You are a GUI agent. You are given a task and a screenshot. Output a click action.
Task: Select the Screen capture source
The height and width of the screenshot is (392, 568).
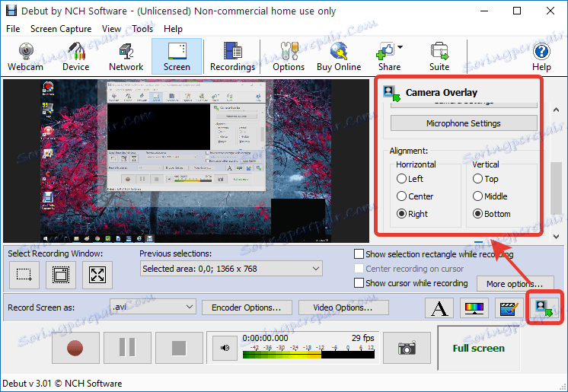point(177,57)
